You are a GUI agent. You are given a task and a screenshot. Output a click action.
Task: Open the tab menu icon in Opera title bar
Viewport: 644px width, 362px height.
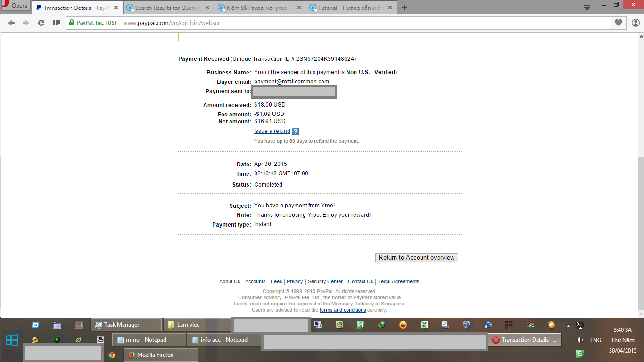[x=587, y=8]
